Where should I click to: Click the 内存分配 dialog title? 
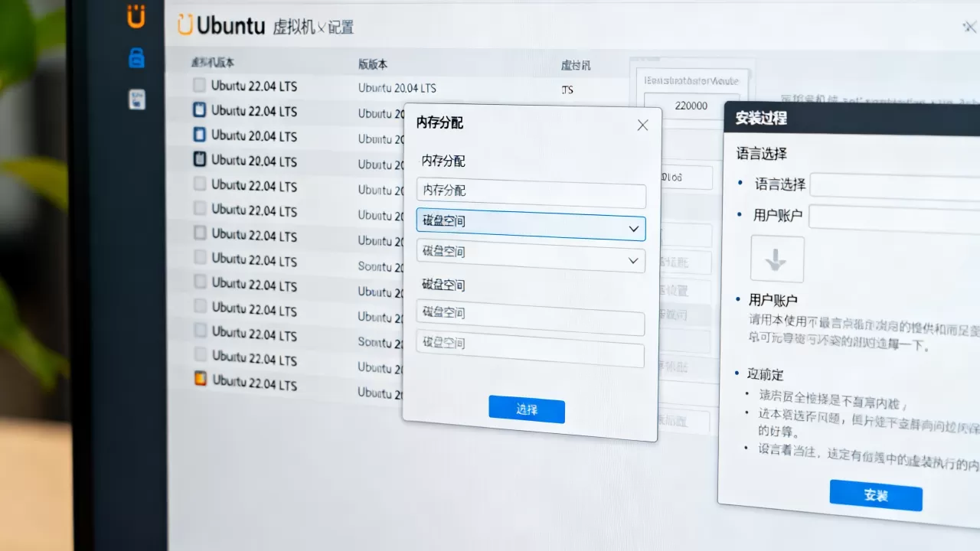[439, 122]
